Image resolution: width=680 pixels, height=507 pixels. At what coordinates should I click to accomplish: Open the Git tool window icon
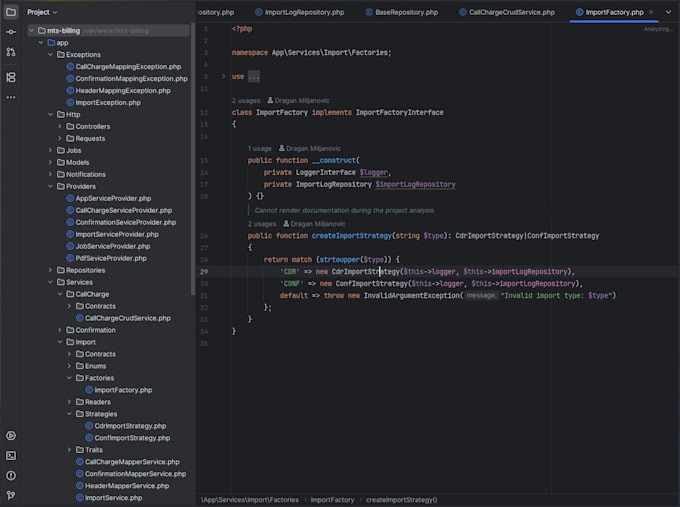pyautogui.click(x=11, y=495)
